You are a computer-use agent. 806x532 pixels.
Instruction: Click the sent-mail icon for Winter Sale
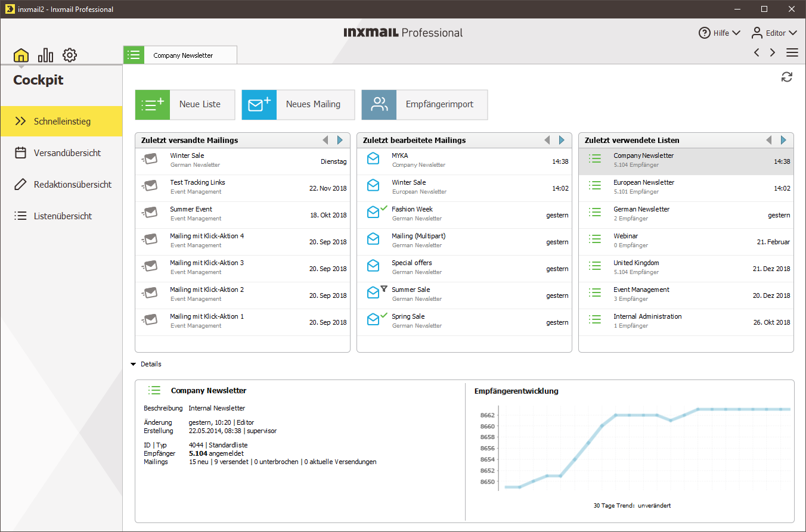coord(150,158)
